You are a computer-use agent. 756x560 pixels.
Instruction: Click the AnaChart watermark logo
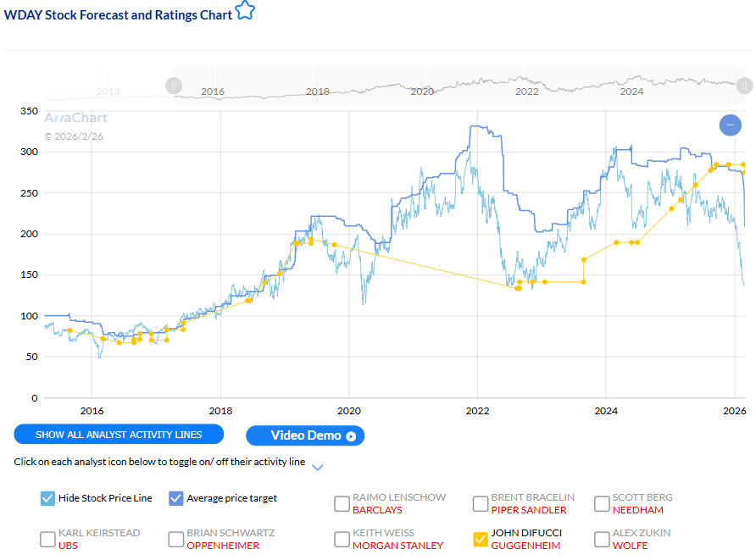click(x=76, y=119)
